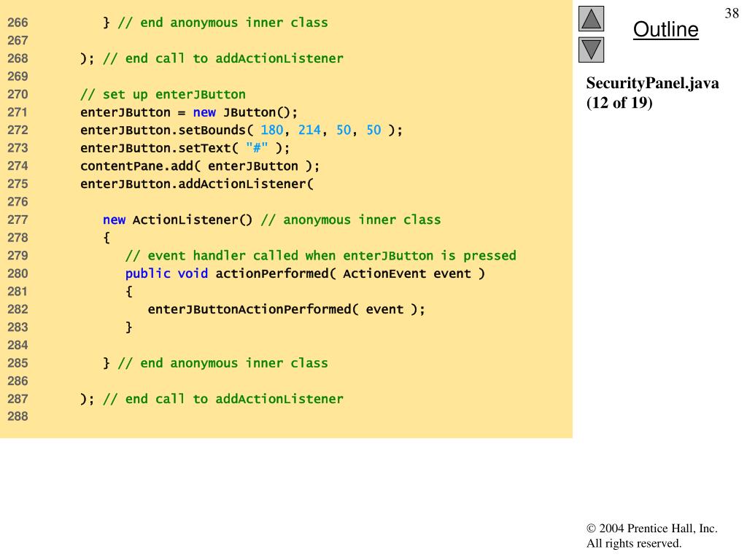Click the "© 2004 Prentice Hall, Inc." copyright text
Viewport: 747px width, 560px height.
pyautogui.click(x=651, y=528)
